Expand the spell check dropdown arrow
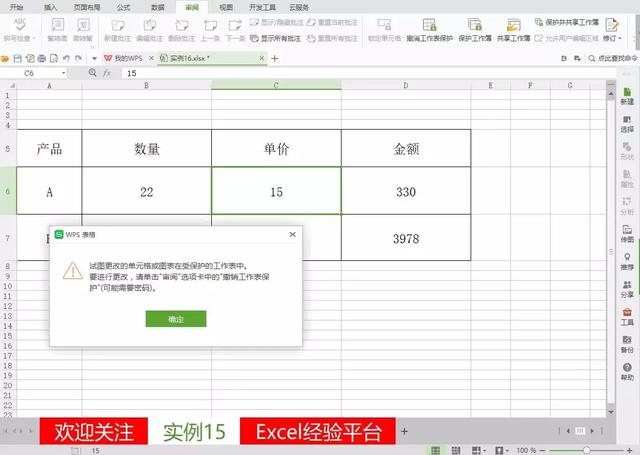The height and width of the screenshot is (455, 640). click(34, 38)
